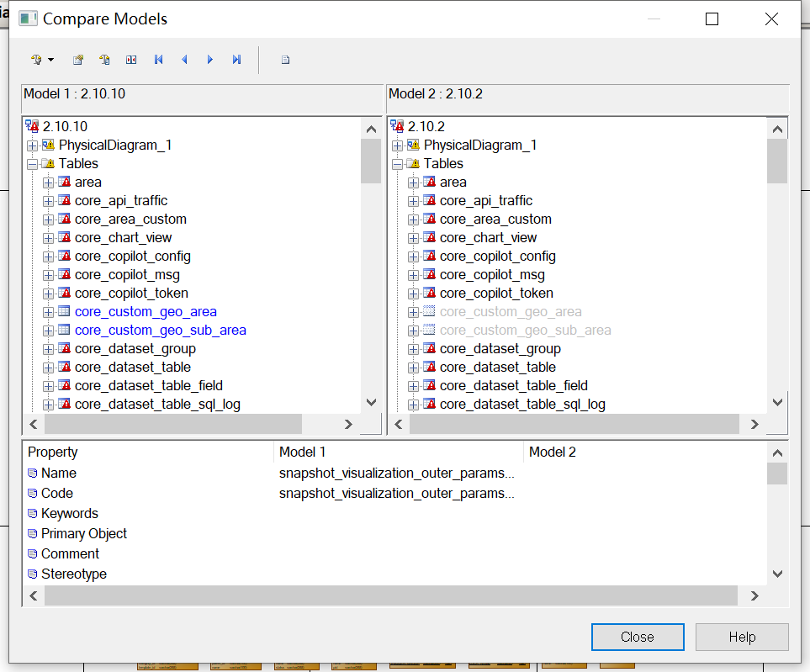This screenshot has width=810, height=672.
Task: Select the grayed core_custom_geo_sub_area in Model 2
Action: (x=525, y=330)
